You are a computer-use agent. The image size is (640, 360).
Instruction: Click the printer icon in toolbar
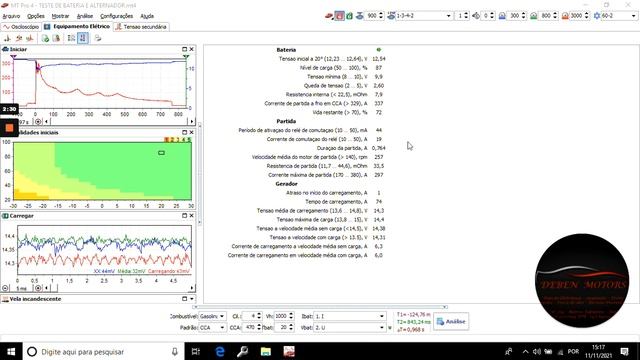(98, 38)
